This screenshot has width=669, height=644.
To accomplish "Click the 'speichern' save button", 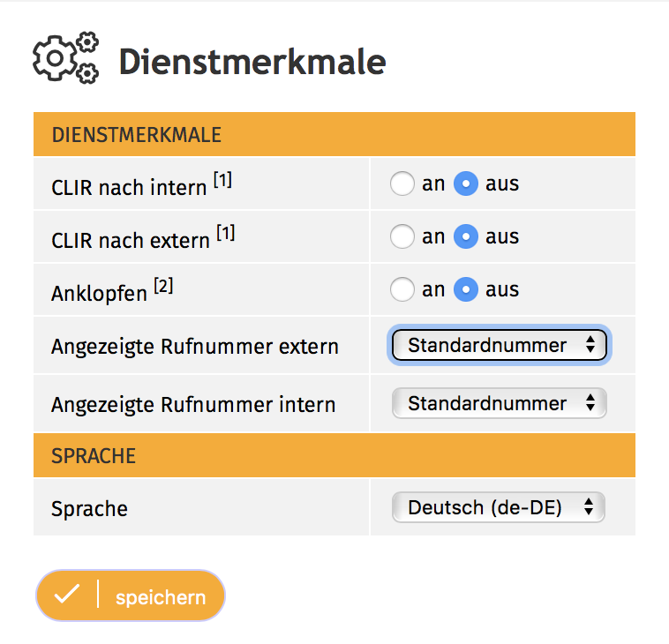I will 160,596.
